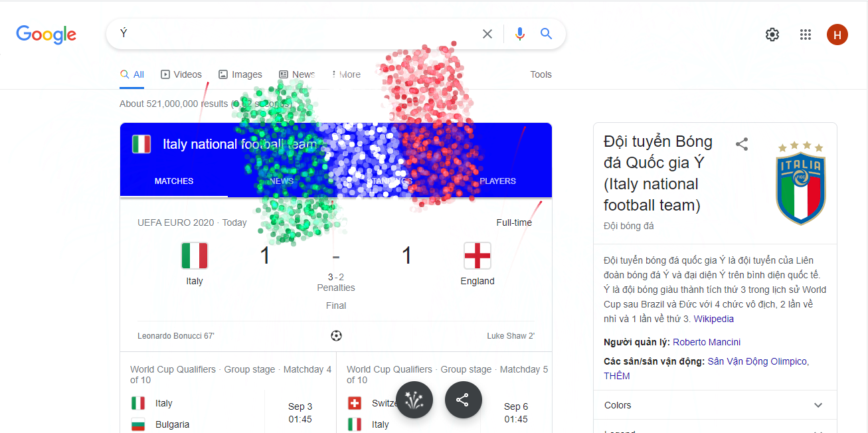
Task: Click the Italia team crest image
Action: (x=801, y=183)
